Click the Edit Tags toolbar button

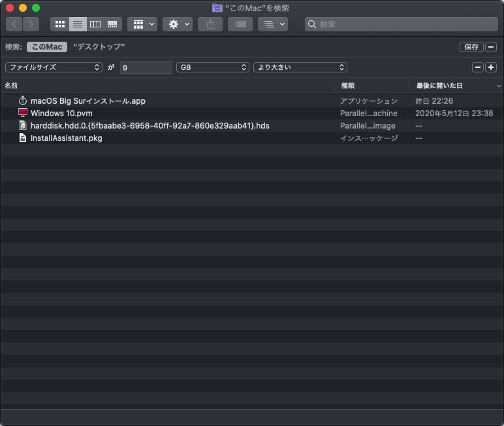tap(240, 24)
